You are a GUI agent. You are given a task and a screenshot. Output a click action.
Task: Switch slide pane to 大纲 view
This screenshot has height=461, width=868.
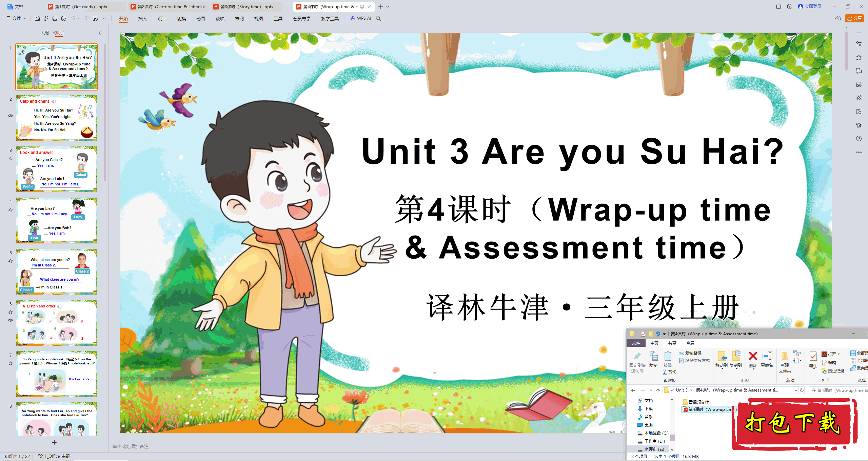point(44,33)
